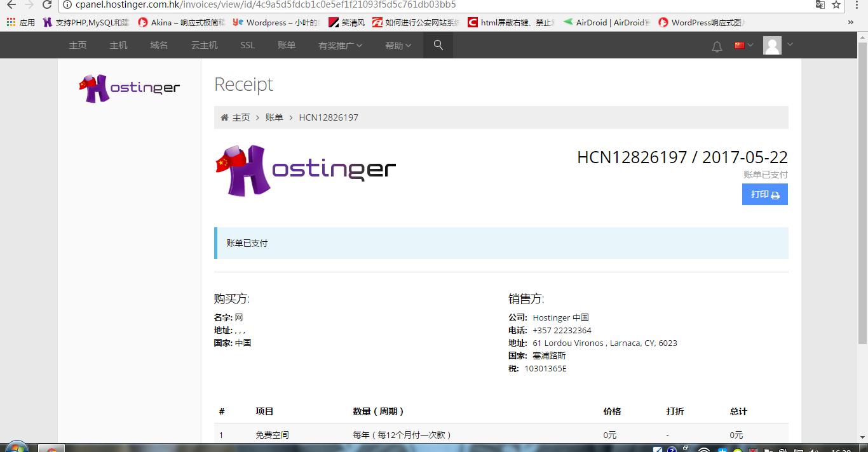Expand the 有奖推广 dropdown menu
This screenshot has height=452, width=868.
pyautogui.click(x=340, y=45)
